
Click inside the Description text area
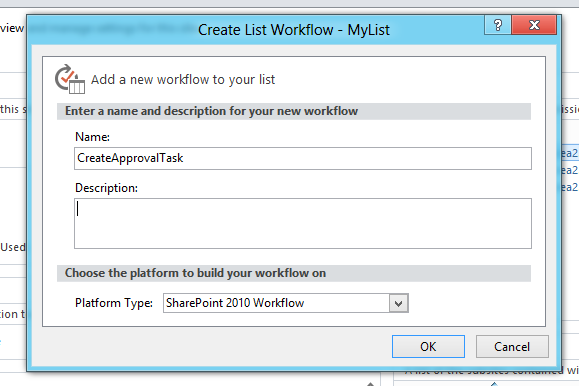pyautogui.click(x=303, y=223)
